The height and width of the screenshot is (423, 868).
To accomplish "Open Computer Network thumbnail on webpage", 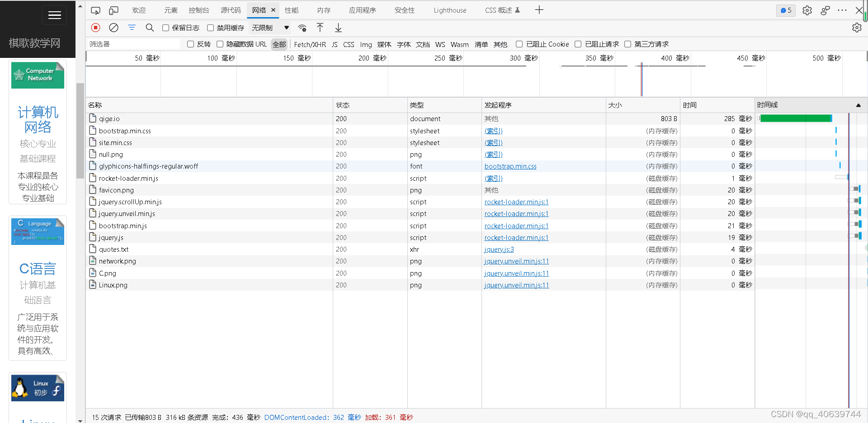I will click(38, 75).
